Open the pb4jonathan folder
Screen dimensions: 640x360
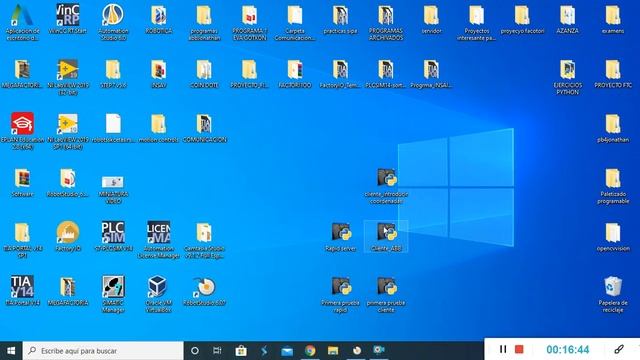click(613, 129)
